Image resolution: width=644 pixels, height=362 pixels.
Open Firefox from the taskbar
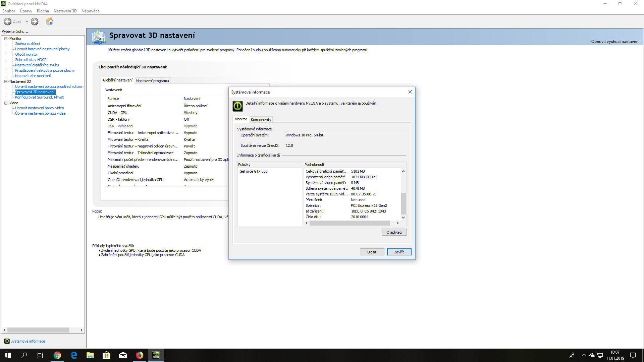click(x=140, y=355)
